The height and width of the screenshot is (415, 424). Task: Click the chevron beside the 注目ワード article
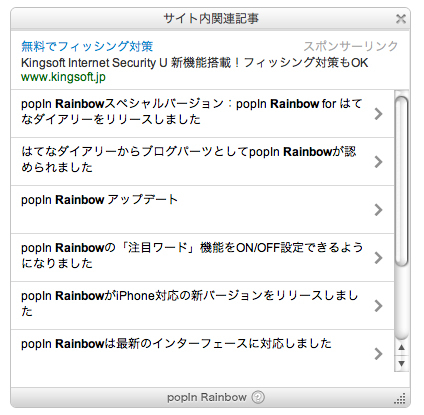pyautogui.click(x=378, y=258)
